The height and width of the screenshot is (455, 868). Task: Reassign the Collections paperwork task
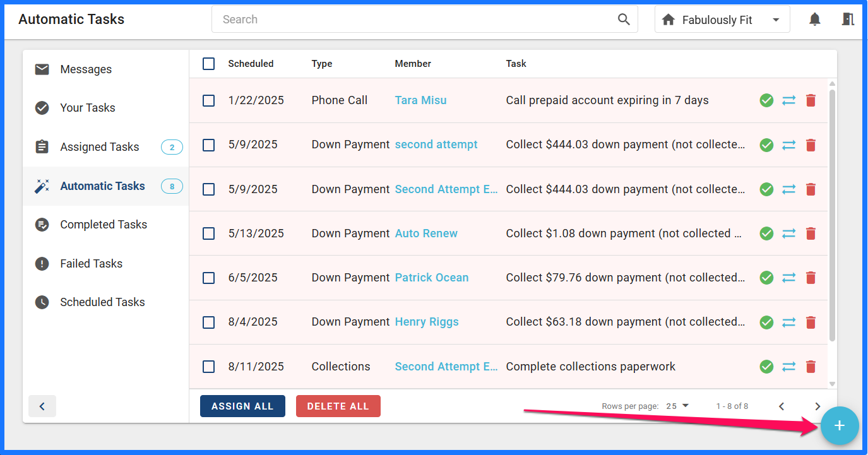tap(789, 367)
